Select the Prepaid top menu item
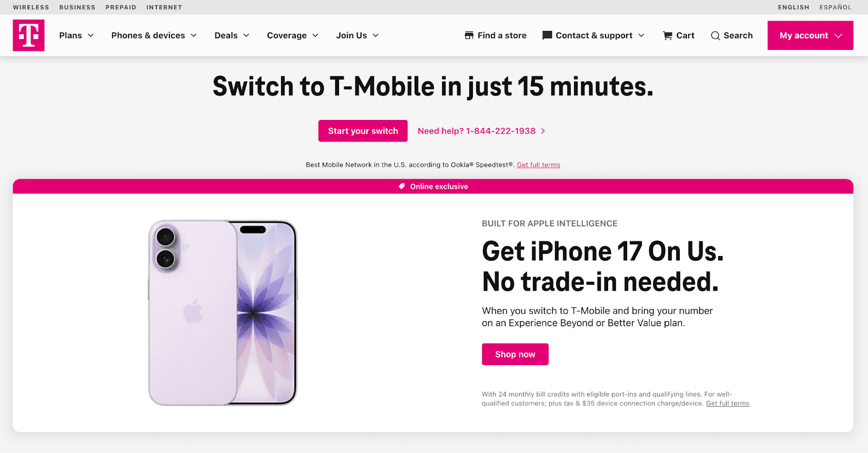868x453 pixels. (121, 7)
